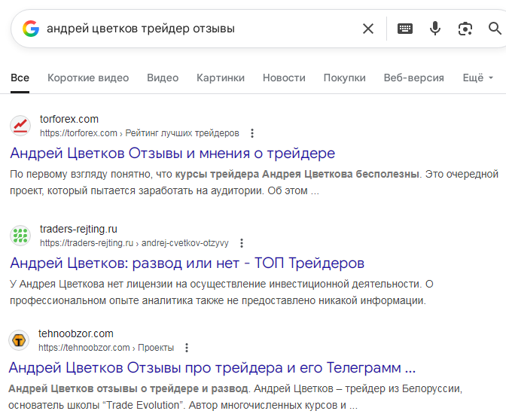506x420 pixels.
Task: Open the Картинки tab
Action: (x=221, y=78)
